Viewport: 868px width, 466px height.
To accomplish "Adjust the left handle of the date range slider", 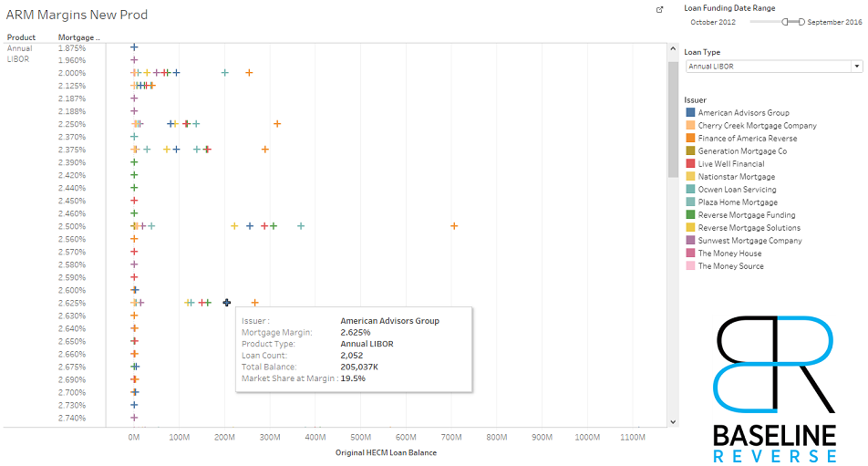I will tap(785, 22).
